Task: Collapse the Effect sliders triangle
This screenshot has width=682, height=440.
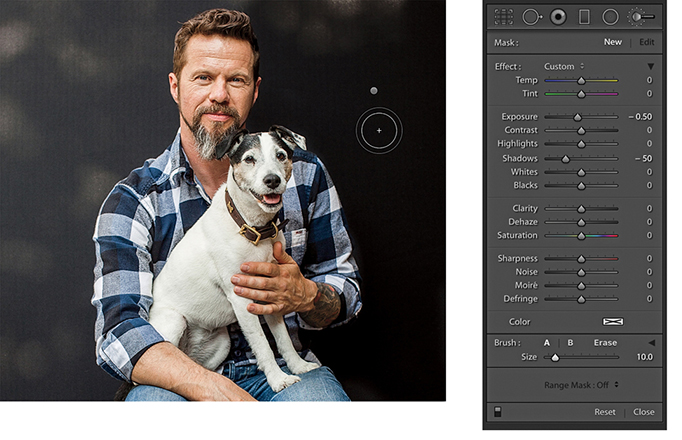Action: [x=650, y=66]
